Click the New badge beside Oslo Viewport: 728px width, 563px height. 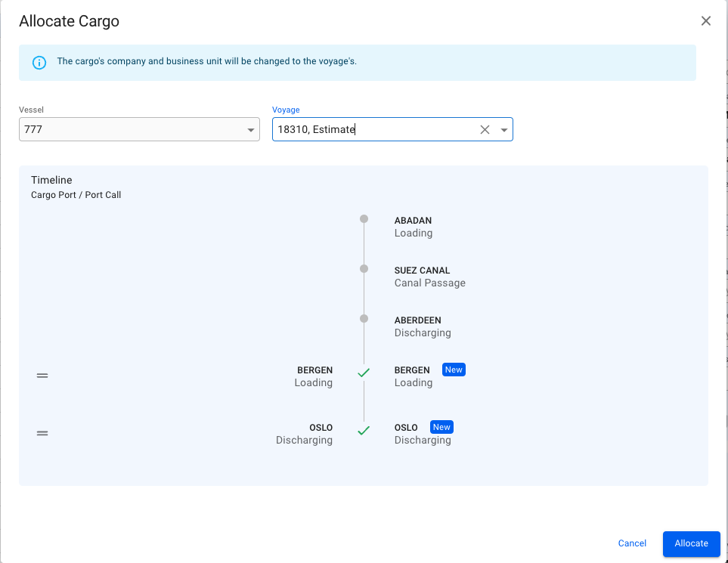coord(441,427)
